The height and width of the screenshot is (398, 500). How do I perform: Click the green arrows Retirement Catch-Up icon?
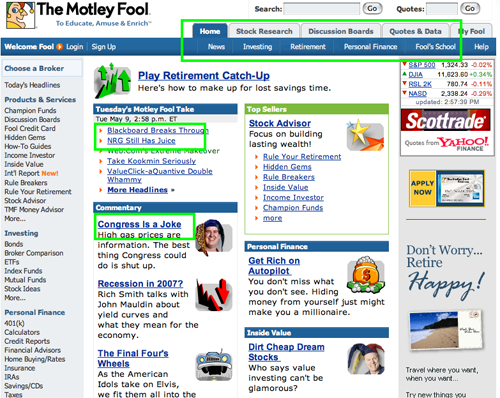[x=112, y=81]
